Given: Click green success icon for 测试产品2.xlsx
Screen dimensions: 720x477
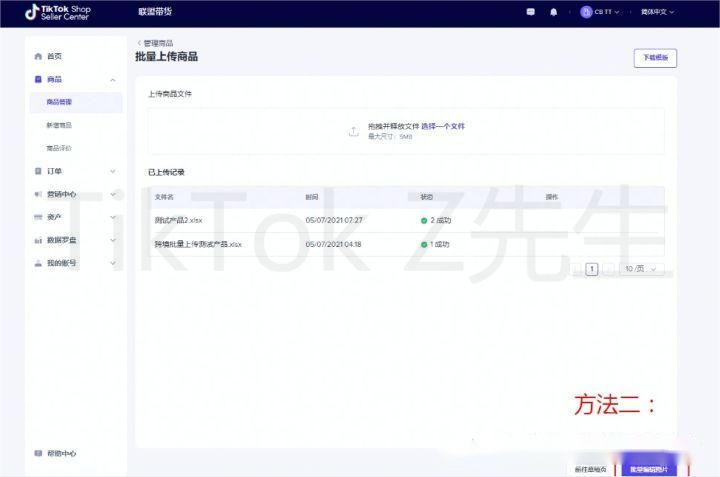Looking at the screenshot, I should pyautogui.click(x=424, y=220).
